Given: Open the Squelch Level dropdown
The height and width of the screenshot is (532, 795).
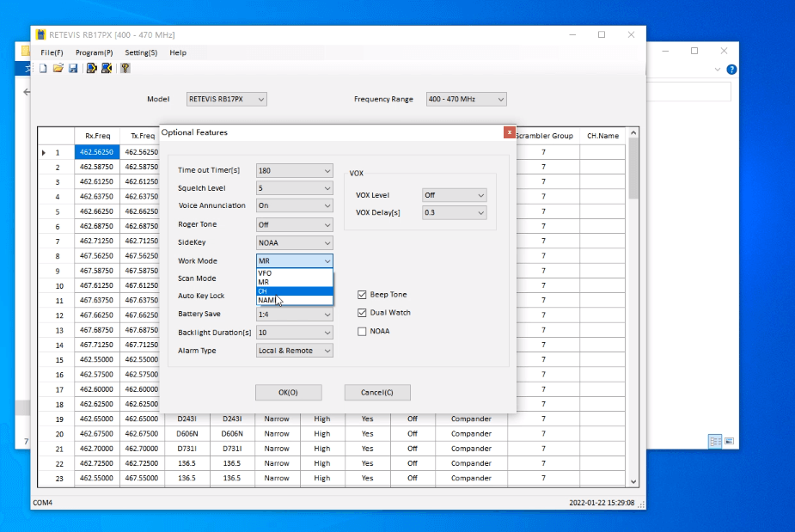Looking at the screenshot, I should pos(294,187).
